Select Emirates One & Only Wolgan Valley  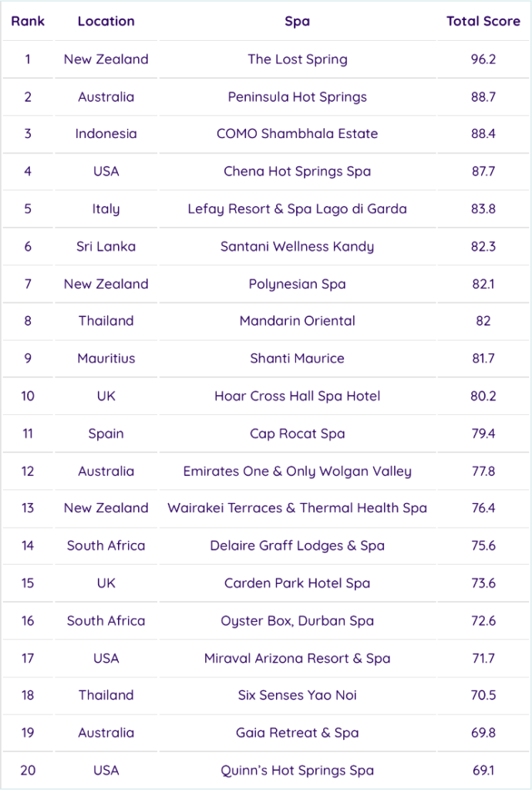[297, 471]
